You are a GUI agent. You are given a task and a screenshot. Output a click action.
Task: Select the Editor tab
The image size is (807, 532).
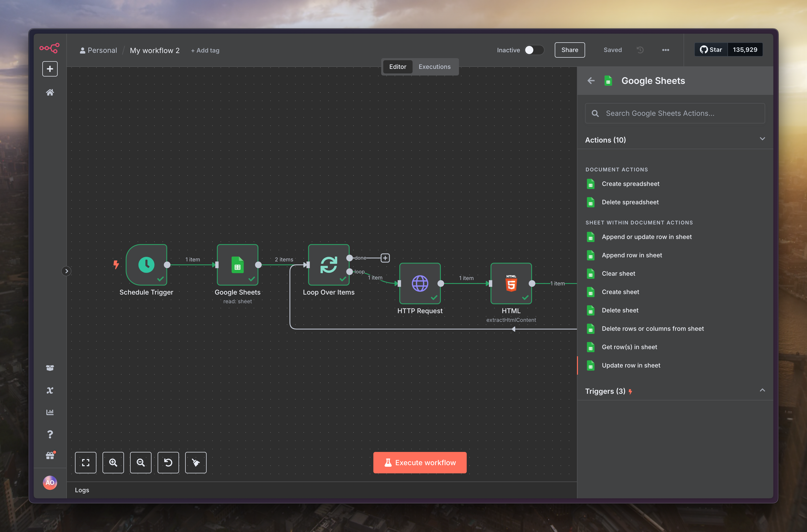click(x=397, y=67)
